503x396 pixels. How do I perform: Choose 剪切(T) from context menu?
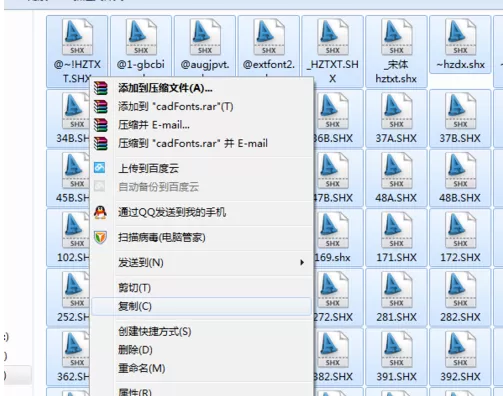point(202,288)
